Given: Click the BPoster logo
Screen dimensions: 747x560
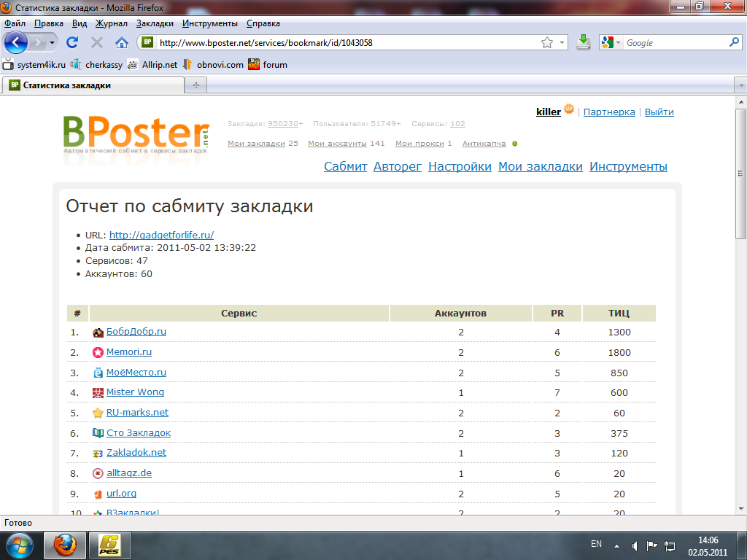Looking at the screenshot, I should [136, 135].
